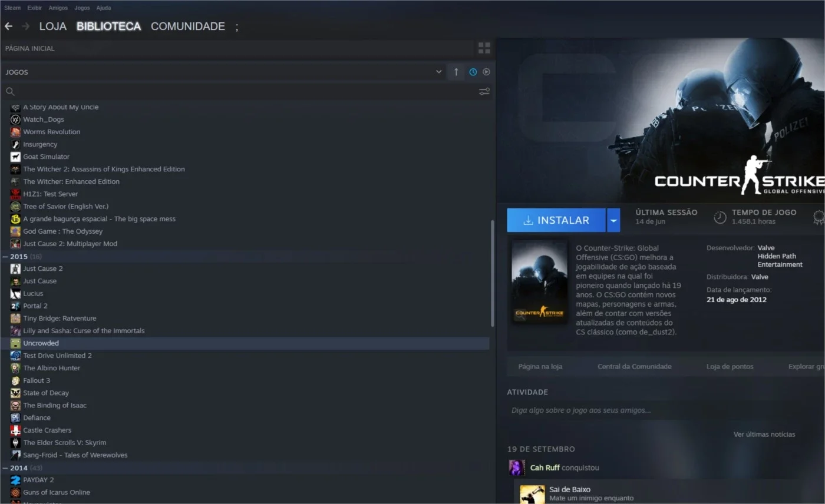The width and height of the screenshot is (825, 504).
Task: Click the Worms Revolution game icon
Action: (x=15, y=132)
